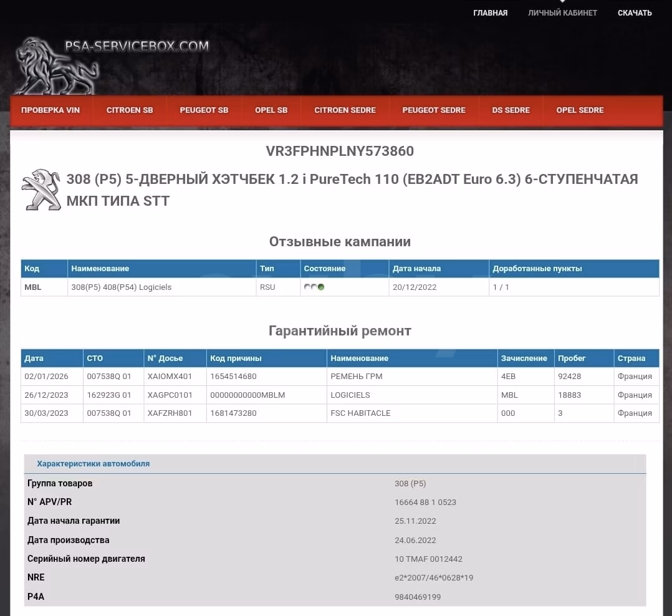This screenshot has width=672, height=616.
Task: Click the Отзывные кампании heading
Action: click(340, 241)
